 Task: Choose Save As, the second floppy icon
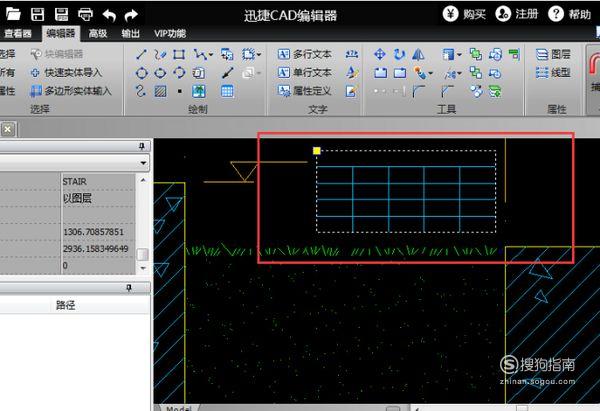click(61, 15)
